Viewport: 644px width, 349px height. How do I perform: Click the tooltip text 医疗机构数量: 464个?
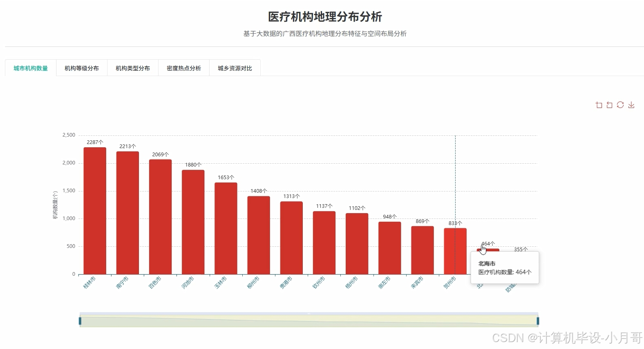[x=505, y=272]
